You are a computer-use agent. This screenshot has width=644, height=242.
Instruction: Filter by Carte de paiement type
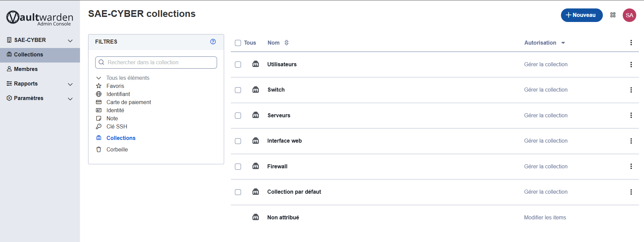click(129, 102)
